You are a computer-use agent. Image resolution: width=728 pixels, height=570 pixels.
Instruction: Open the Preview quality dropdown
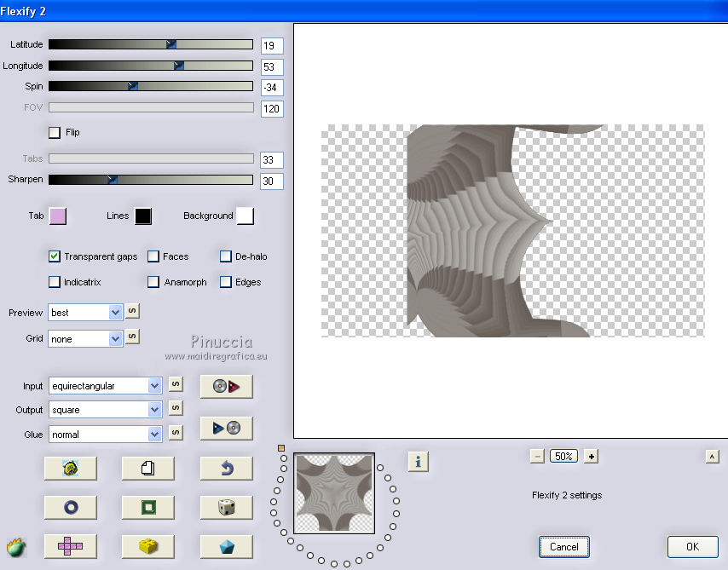(x=85, y=313)
